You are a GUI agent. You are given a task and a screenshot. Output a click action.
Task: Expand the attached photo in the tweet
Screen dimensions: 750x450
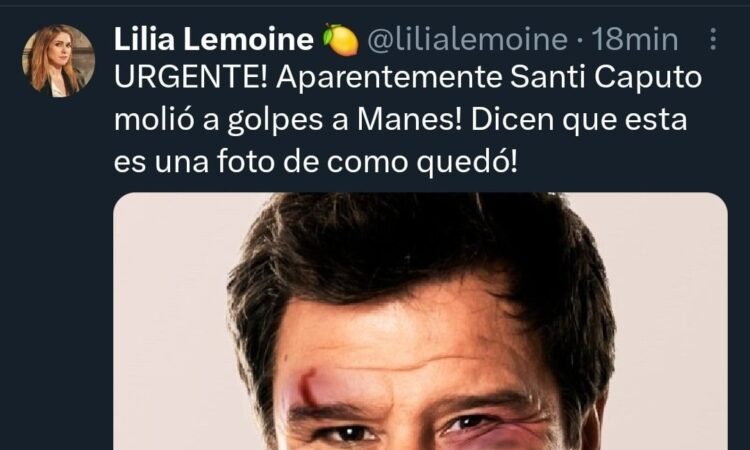[420, 321]
